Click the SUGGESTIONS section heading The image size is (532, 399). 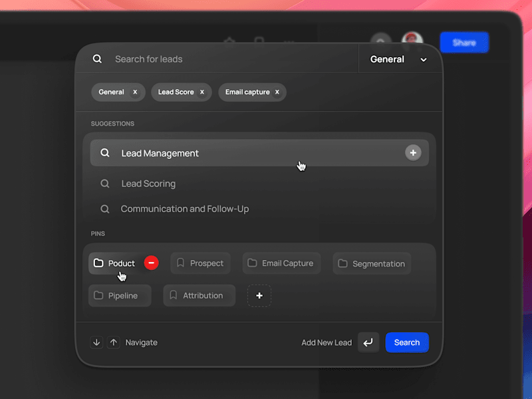pos(112,124)
